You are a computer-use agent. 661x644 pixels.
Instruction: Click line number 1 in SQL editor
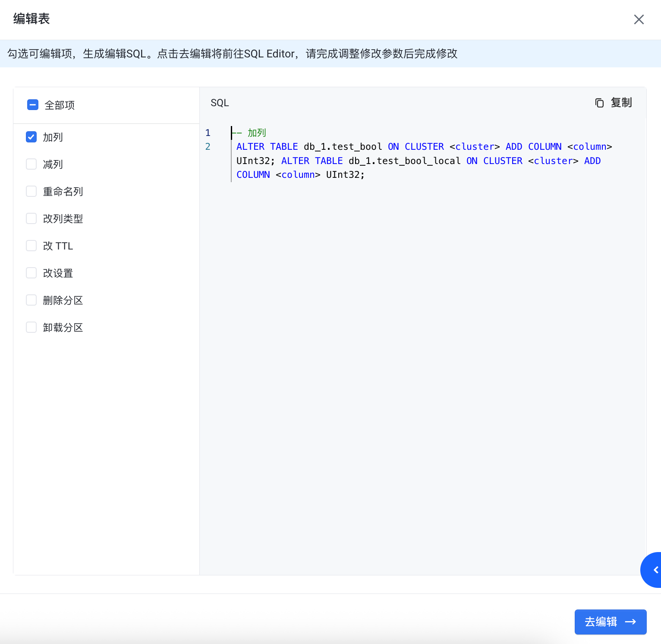(x=208, y=133)
